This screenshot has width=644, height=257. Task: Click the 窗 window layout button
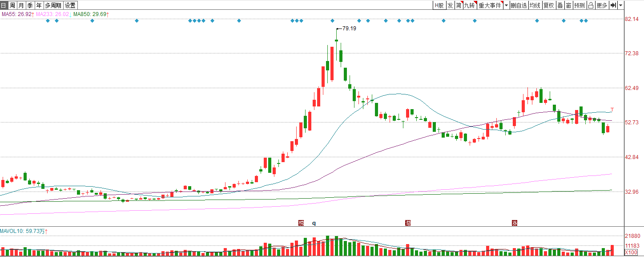(x=568, y=5)
